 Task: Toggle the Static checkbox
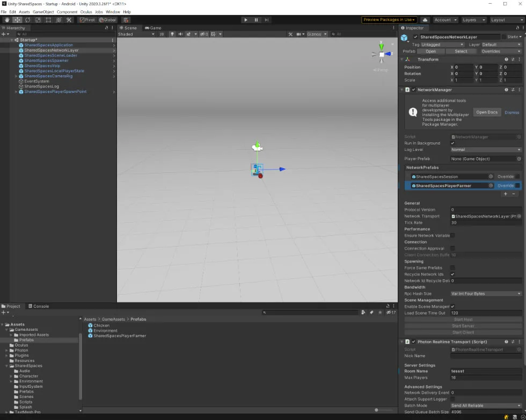click(503, 37)
